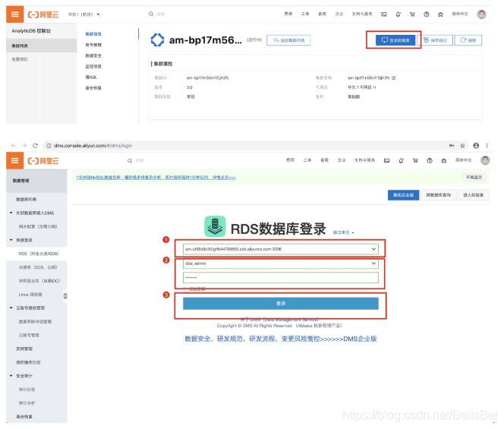The image size is (504, 429).
Task: Select 监控信息 in cluster menu
Action: (x=93, y=66)
